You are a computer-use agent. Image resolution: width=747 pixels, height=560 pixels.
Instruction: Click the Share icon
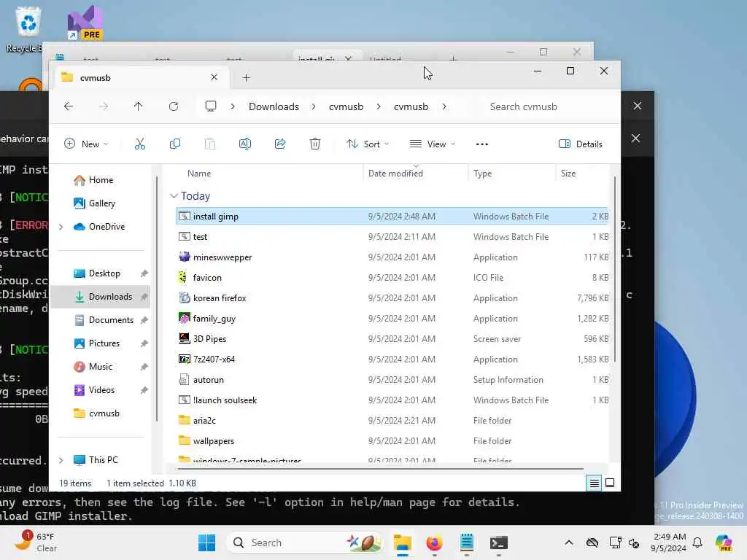pos(280,144)
